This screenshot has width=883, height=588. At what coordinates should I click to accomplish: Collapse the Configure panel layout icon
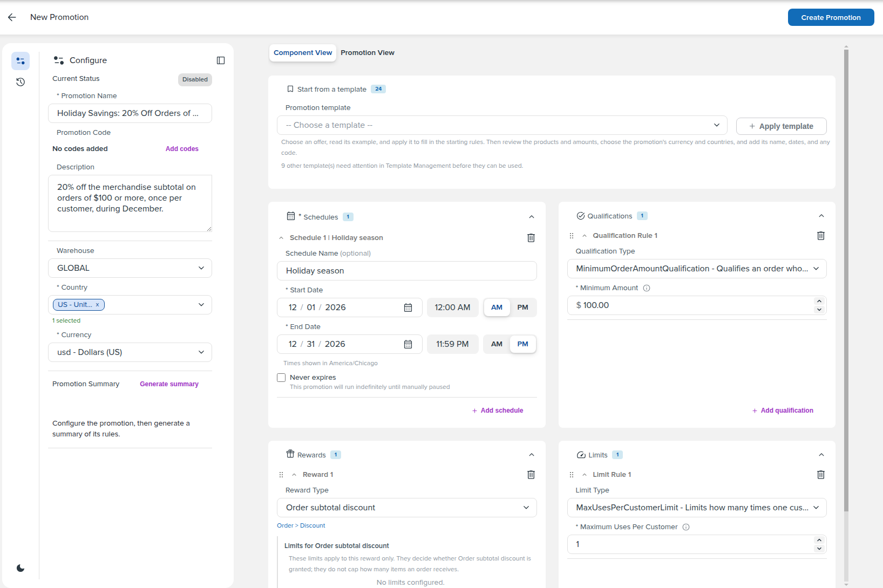tap(221, 60)
